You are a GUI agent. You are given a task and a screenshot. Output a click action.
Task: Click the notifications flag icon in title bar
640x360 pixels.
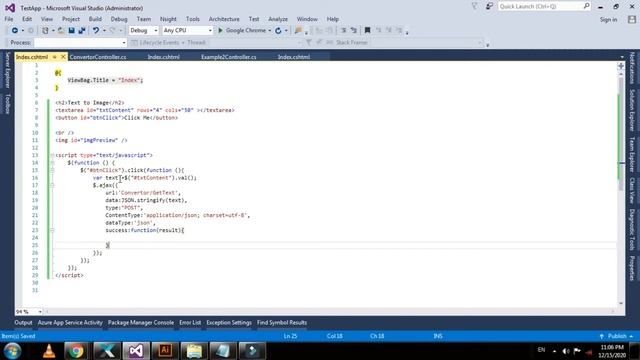pyautogui.click(x=474, y=7)
